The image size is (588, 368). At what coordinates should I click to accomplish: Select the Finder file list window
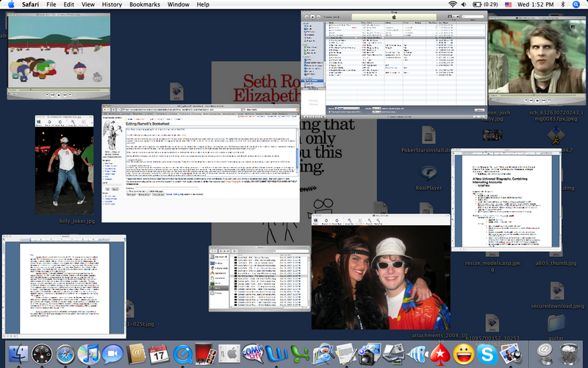(259, 279)
